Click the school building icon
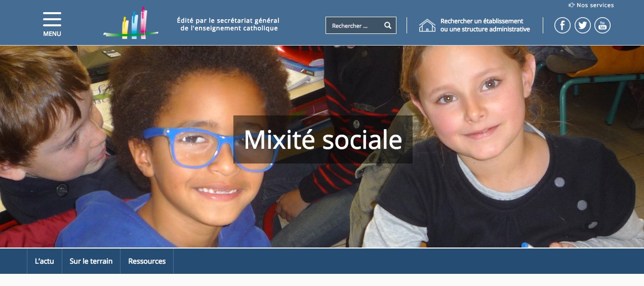Image resolution: width=644 pixels, height=286 pixels. (x=427, y=25)
